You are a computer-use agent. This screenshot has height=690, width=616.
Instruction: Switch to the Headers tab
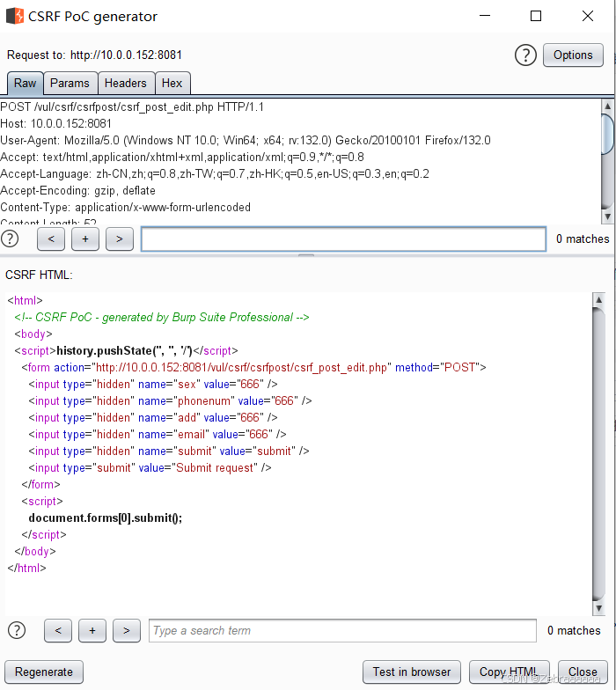click(x=126, y=83)
